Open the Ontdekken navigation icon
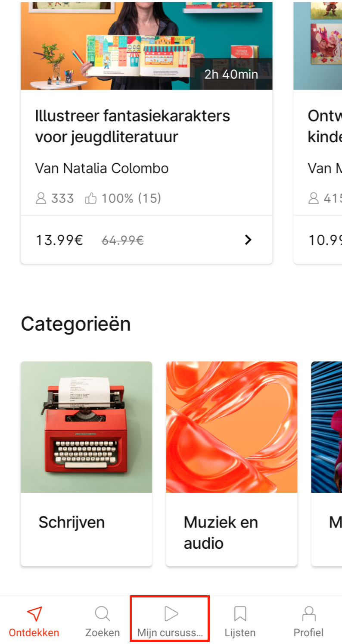The image size is (342, 644). (34, 613)
